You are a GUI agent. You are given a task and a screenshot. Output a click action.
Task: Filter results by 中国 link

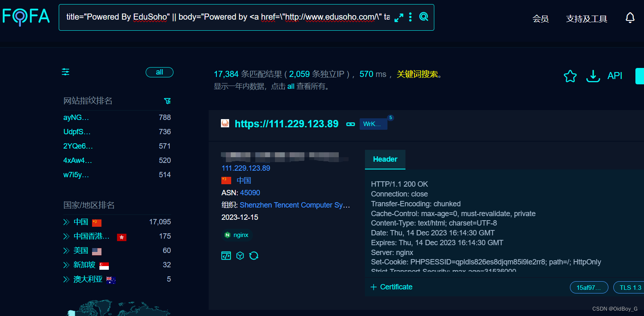[81, 222]
